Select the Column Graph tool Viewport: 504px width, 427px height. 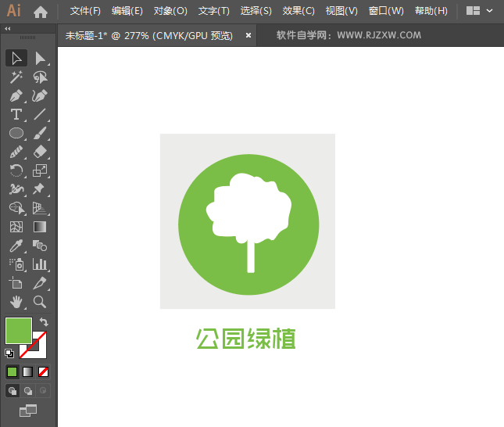click(40, 264)
